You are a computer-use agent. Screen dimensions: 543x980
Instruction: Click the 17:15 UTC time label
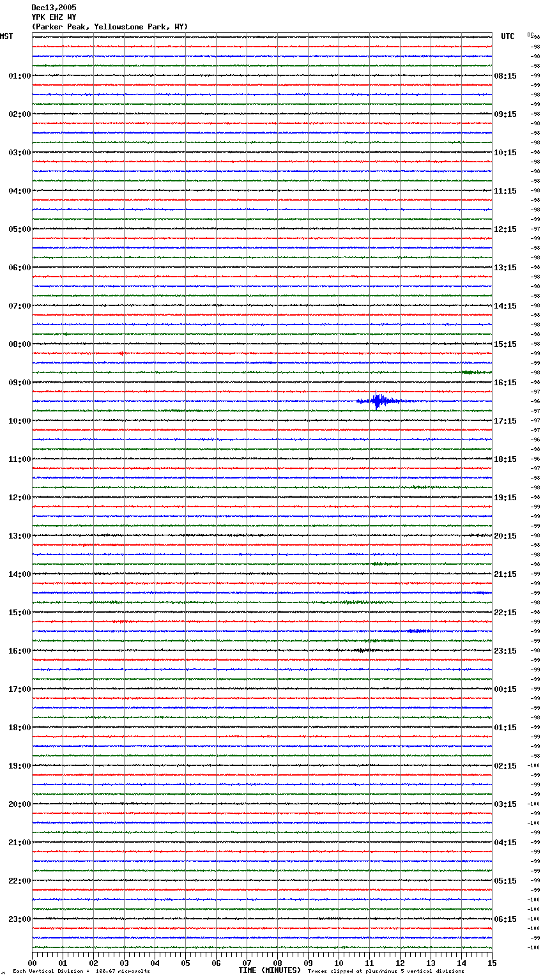point(505,421)
